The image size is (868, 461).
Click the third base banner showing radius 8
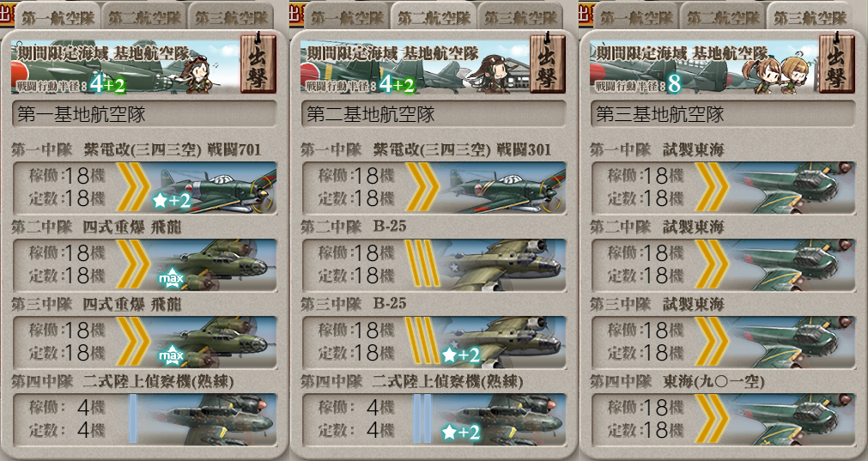(704, 66)
